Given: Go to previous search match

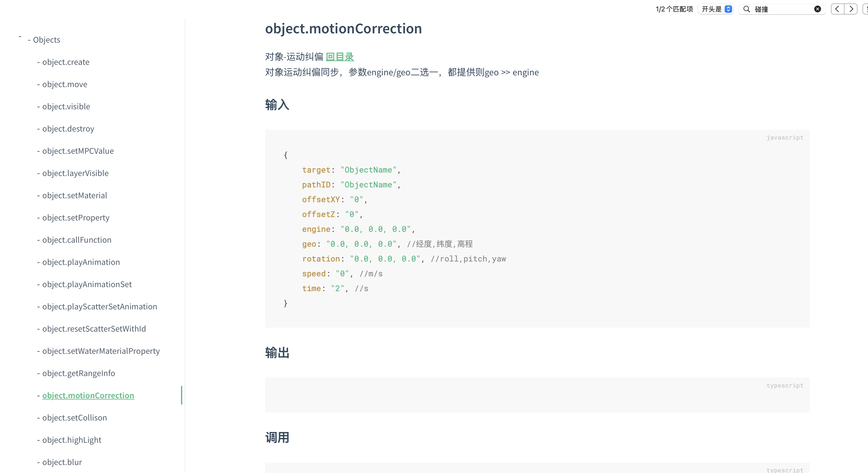Looking at the screenshot, I should coord(837,9).
